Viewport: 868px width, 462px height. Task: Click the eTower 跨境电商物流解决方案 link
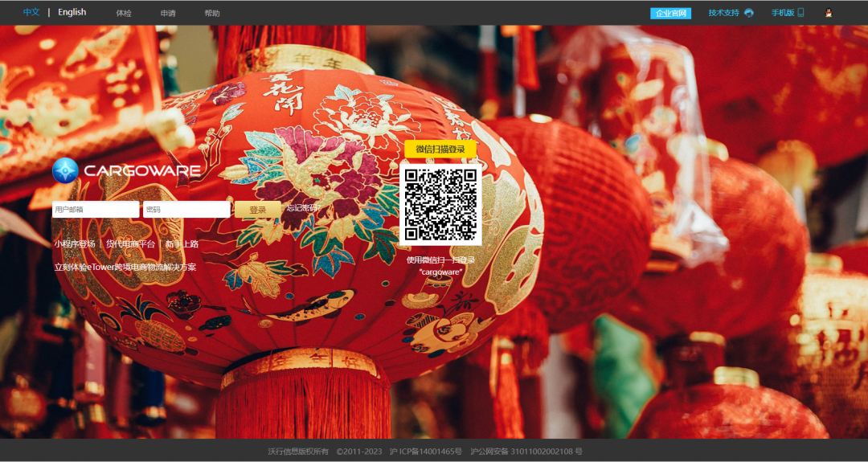click(x=125, y=267)
